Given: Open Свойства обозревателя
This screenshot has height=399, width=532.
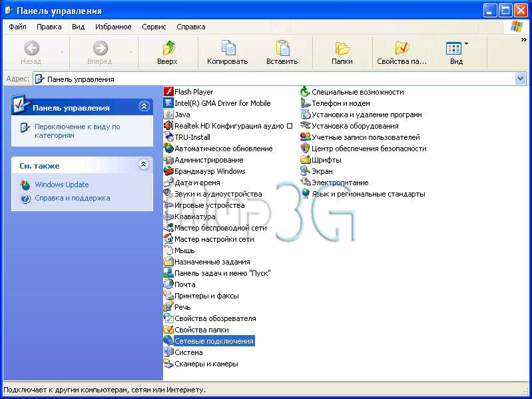Looking at the screenshot, I should click(x=210, y=318).
